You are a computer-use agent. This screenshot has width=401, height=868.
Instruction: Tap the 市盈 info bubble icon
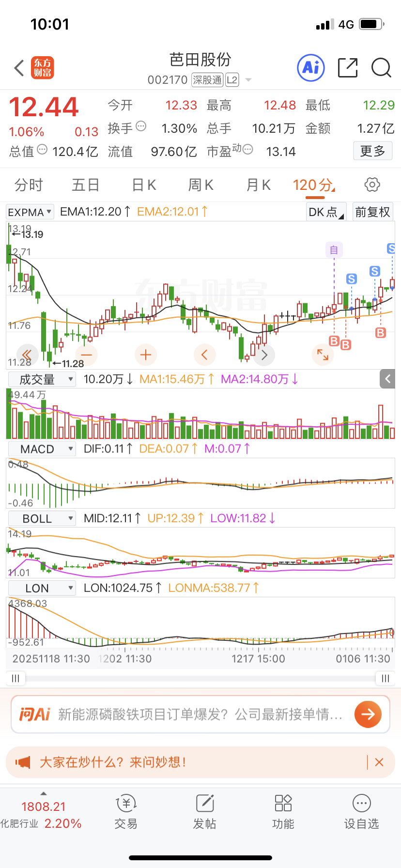click(247, 150)
